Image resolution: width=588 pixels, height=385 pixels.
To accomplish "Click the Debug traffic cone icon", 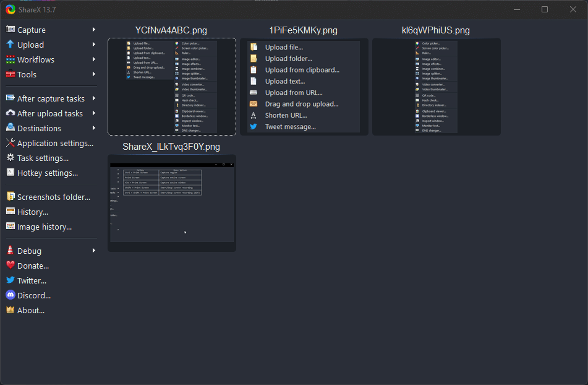I will coord(11,250).
